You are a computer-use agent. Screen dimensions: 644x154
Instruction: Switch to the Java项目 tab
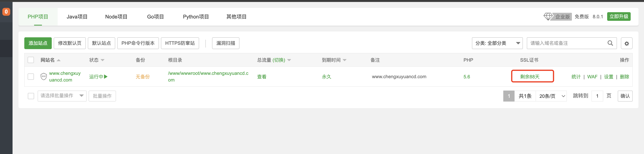pyautogui.click(x=77, y=17)
